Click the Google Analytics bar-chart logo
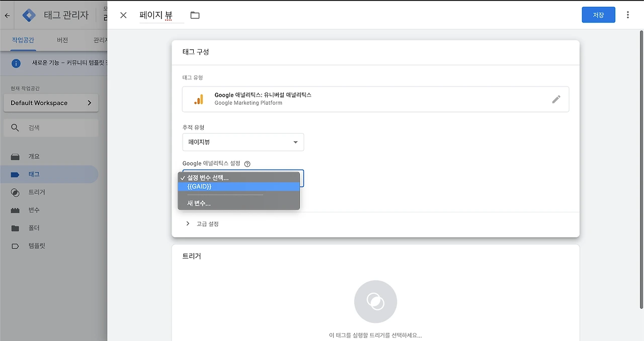This screenshot has height=341, width=644. (x=199, y=99)
